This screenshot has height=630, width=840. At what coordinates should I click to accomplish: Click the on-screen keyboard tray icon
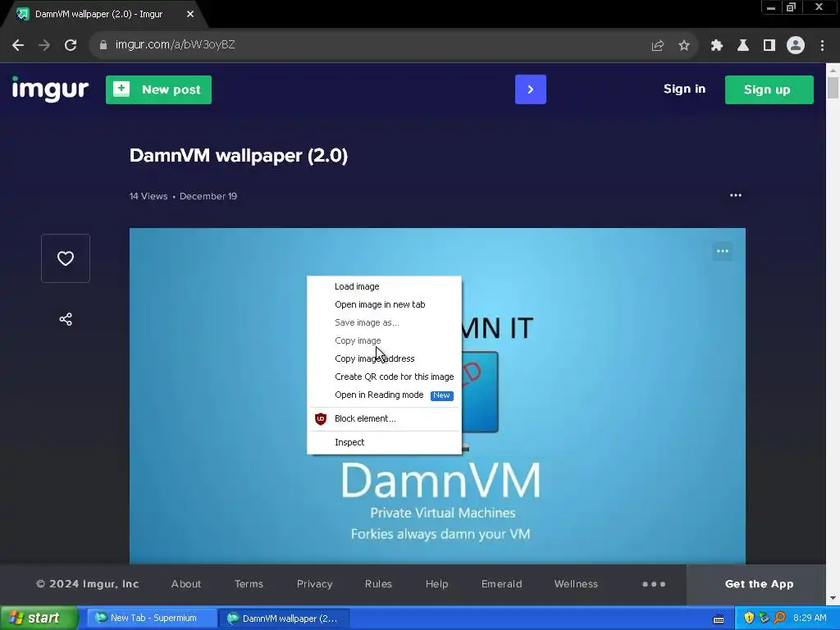719,619
